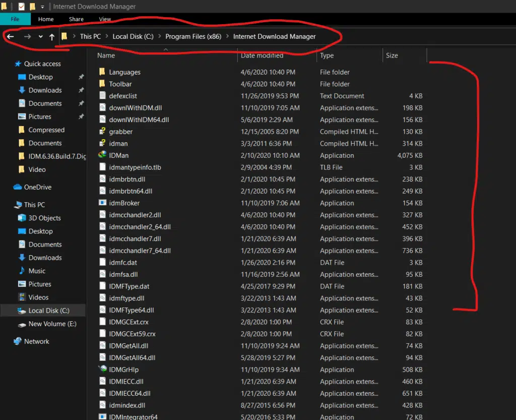Image resolution: width=516 pixels, height=420 pixels.
Task: Click the Back navigation arrow
Action: 10,36
